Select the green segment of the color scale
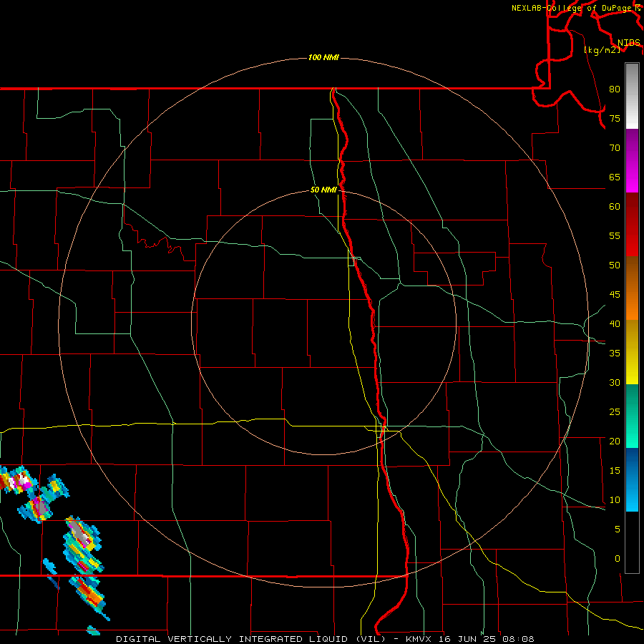Image resolution: width=644 pixels, height=644 pixels. click(x=632, y=416)
